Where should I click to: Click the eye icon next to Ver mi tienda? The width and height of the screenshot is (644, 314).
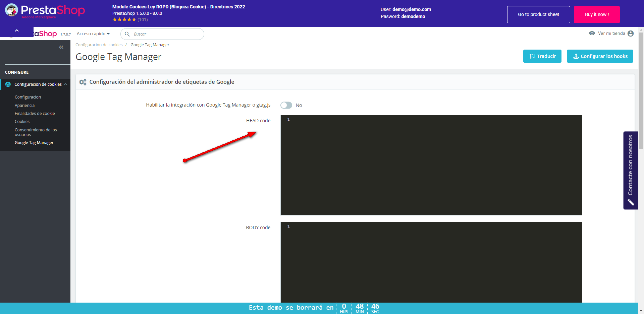tap(592, 33)
